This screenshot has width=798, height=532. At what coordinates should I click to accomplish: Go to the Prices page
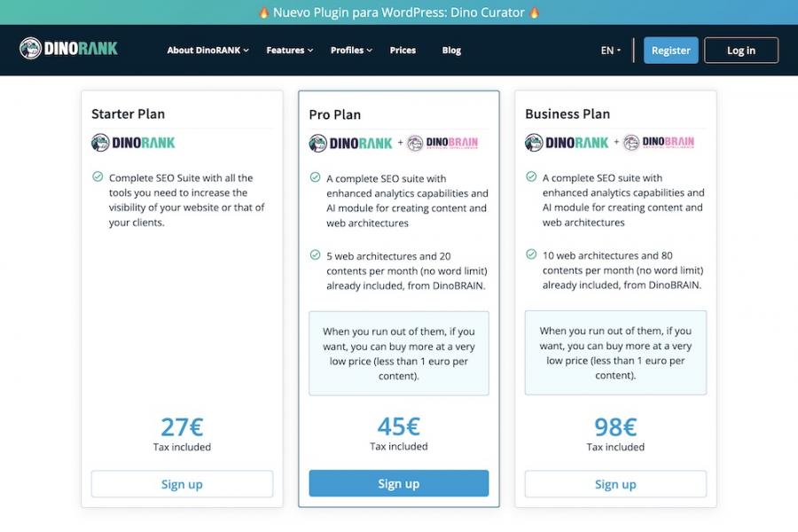tap(403, 51)
